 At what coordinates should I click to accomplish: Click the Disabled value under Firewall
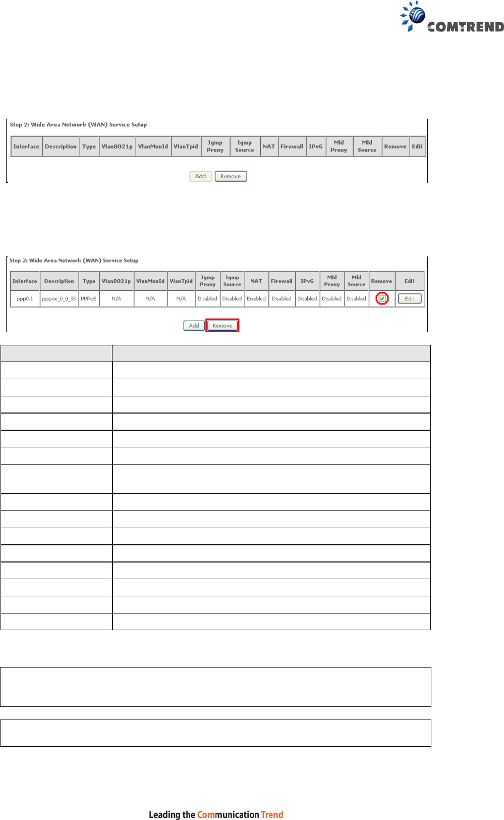282,299
